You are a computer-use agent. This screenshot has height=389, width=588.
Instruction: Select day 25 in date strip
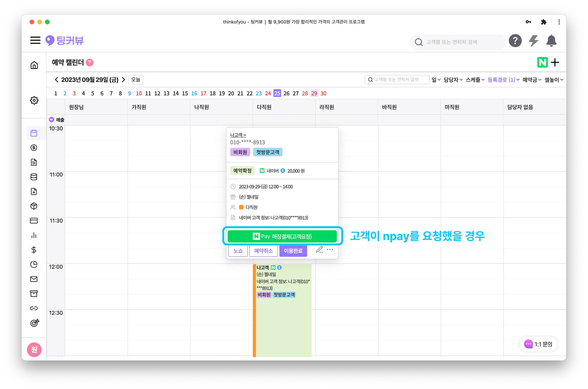tap(277, 93)
